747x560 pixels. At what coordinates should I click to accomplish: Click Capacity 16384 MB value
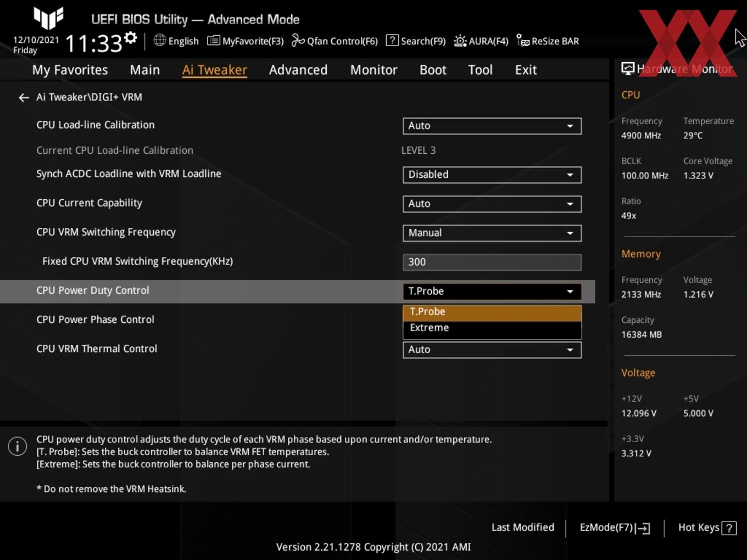(x=642, y=334)
